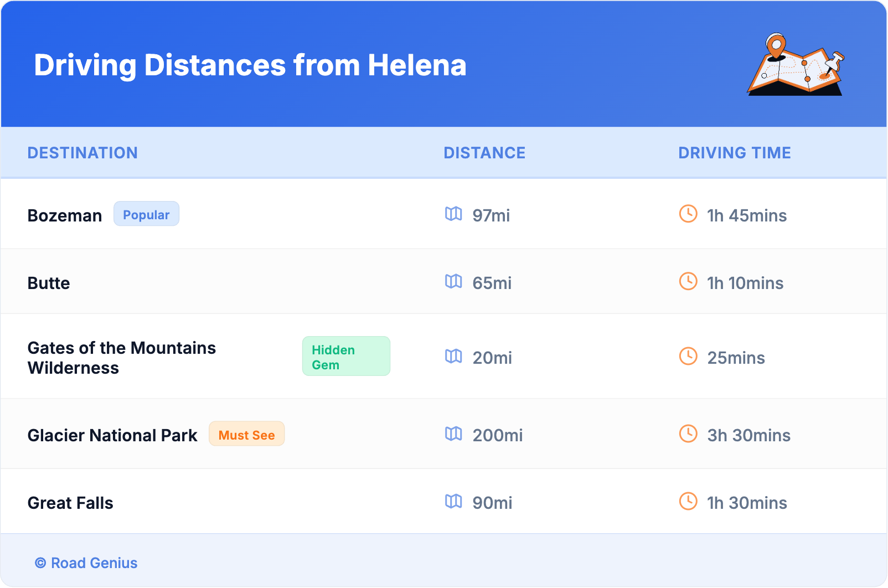Click the map icon next to 200mi
Viewport: 888px width, 588px height.
tap(453, 434)
